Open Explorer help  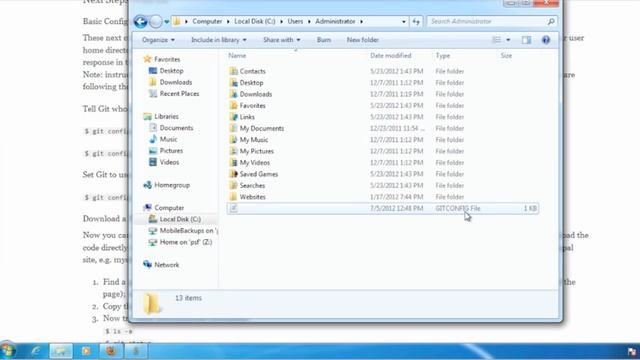[x=546, y=40]
